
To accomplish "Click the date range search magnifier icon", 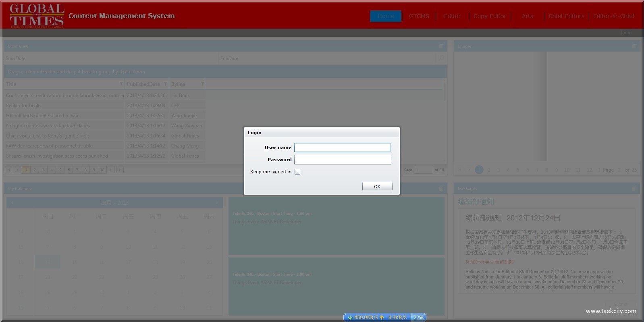I will point(441,58).
